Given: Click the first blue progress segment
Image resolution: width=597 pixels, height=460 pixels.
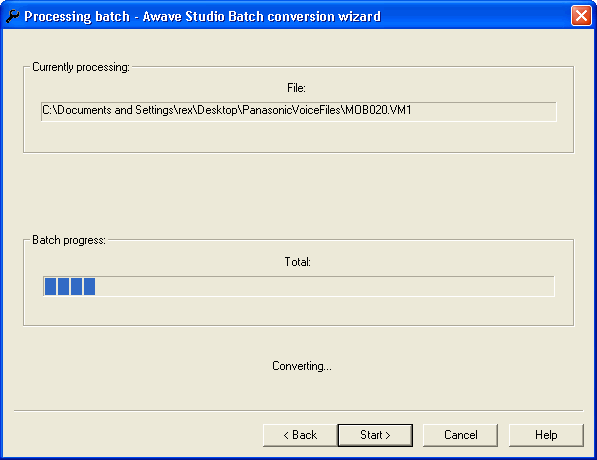Looking at the screenshot, I should coord(50,286).
